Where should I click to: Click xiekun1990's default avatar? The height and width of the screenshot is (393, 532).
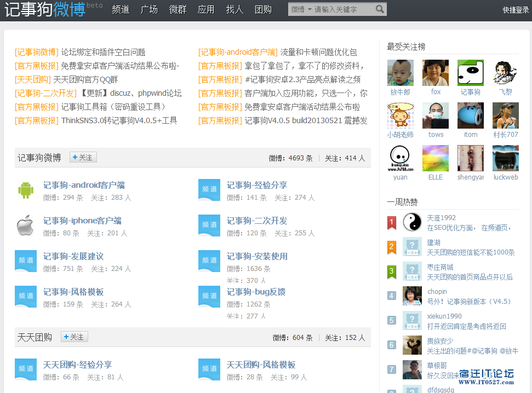(412, 321)
